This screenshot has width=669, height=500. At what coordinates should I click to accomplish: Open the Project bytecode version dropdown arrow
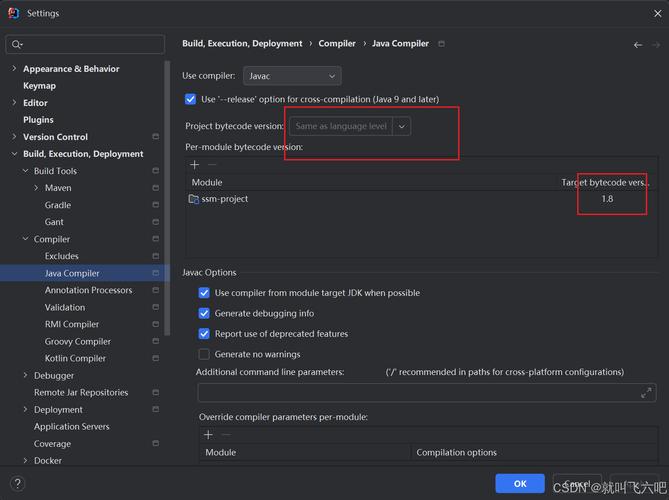point(402,126)
